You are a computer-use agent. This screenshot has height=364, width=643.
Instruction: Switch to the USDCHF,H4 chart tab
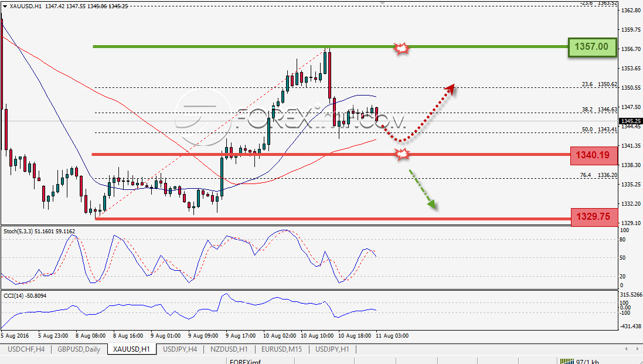26,349
